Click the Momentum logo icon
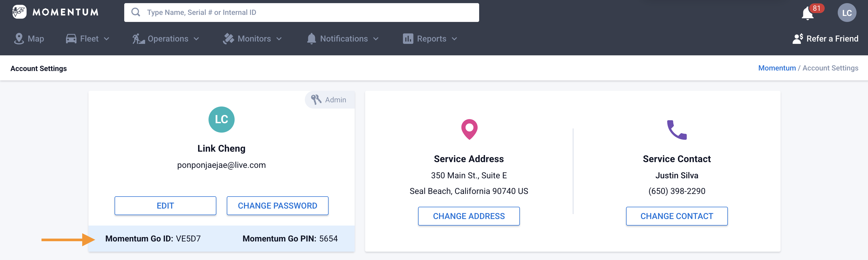The width and height of the screenshot is (868, 260). pyautogui.click(x=19, y=12)
